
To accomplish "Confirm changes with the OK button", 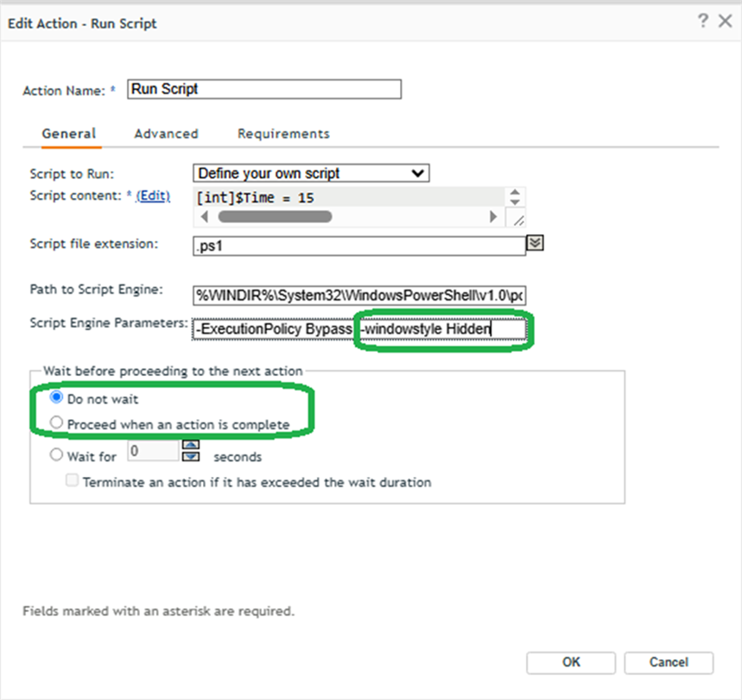I will [x=570, y=663].
